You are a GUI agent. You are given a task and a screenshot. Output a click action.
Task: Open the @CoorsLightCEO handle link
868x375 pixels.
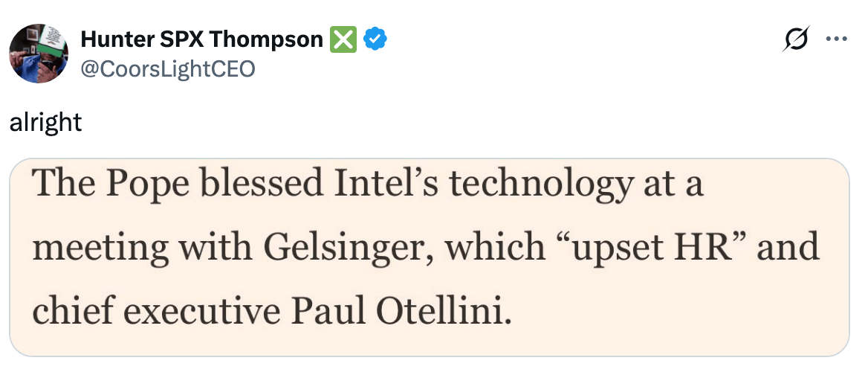(x=167, y=68)
